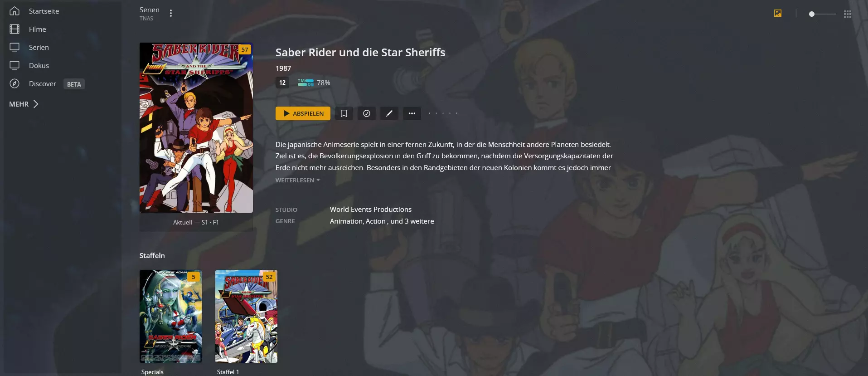Open the Staffel 1 poster thumbnail
The width and height of the screenshot is (868, 376).
pyautogui.click(x=246, y=316)
